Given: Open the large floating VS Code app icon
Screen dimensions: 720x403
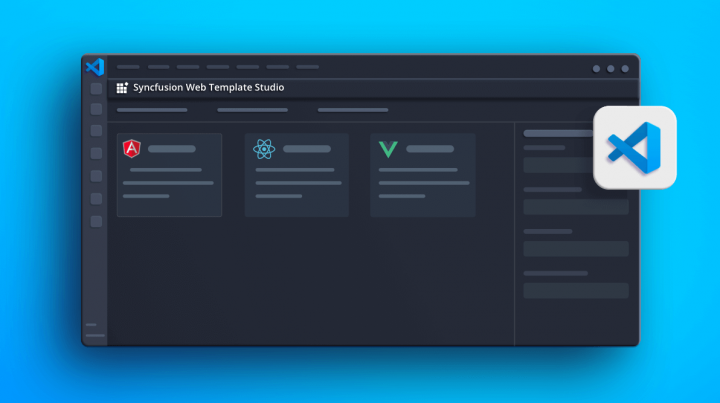Looking at the screenshot, I should (635, 147).
